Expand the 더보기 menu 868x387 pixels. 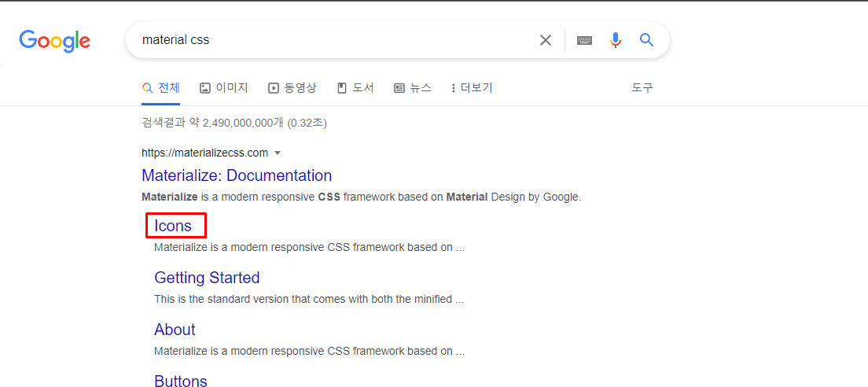pos(472,87)
